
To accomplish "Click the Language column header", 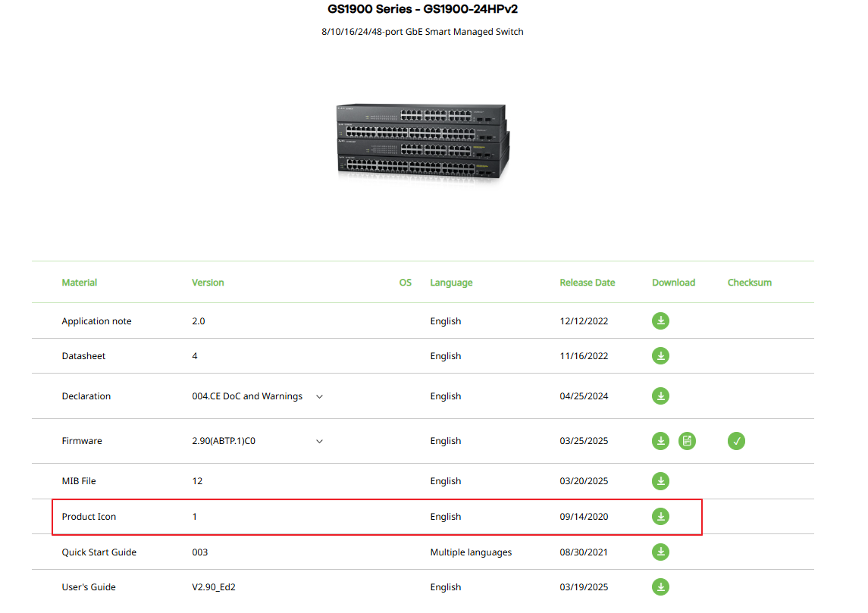I will click(x=451, y=283).
